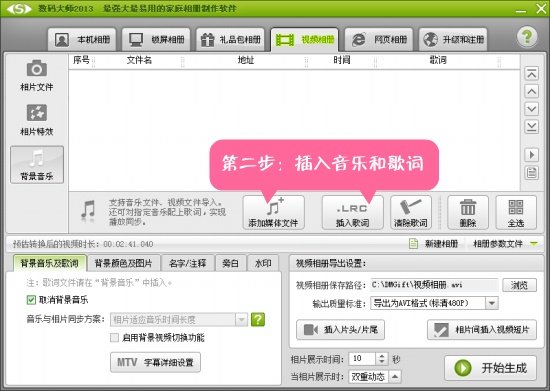Open 当相片展示时 双重动态 dropdown
550x391 pixels.
click(375, 377)
